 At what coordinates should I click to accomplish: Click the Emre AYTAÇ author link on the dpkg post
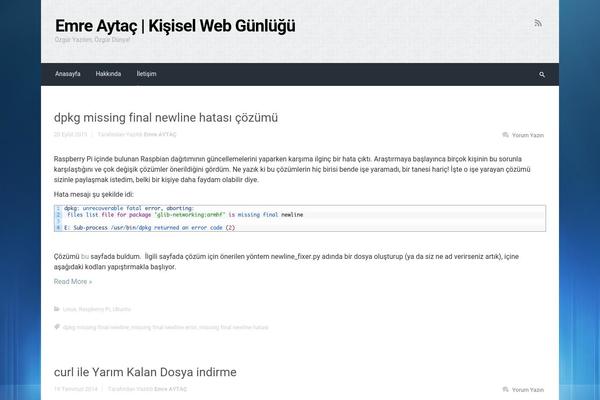(x=160, y=134)
